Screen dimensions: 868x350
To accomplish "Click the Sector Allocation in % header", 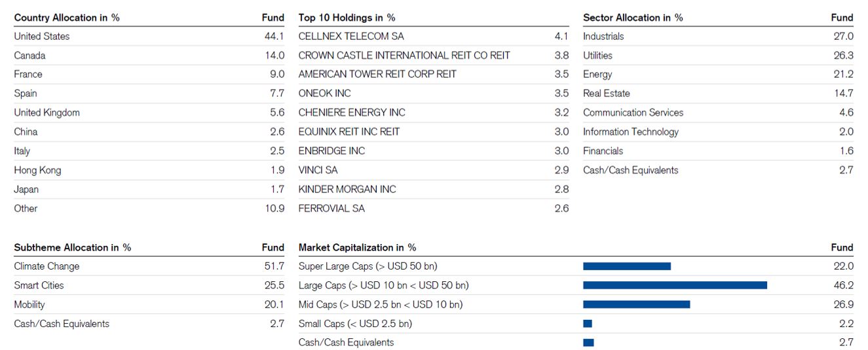I will pyautogui.click(x=633, y=18).
